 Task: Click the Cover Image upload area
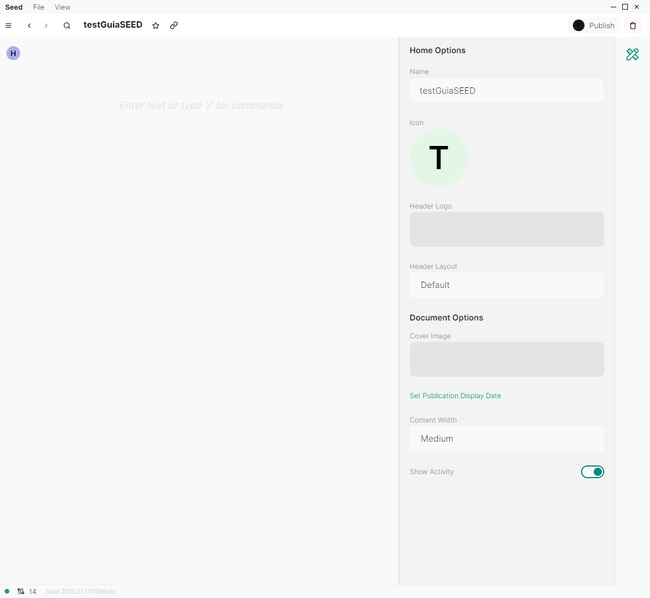coord(506,359)
